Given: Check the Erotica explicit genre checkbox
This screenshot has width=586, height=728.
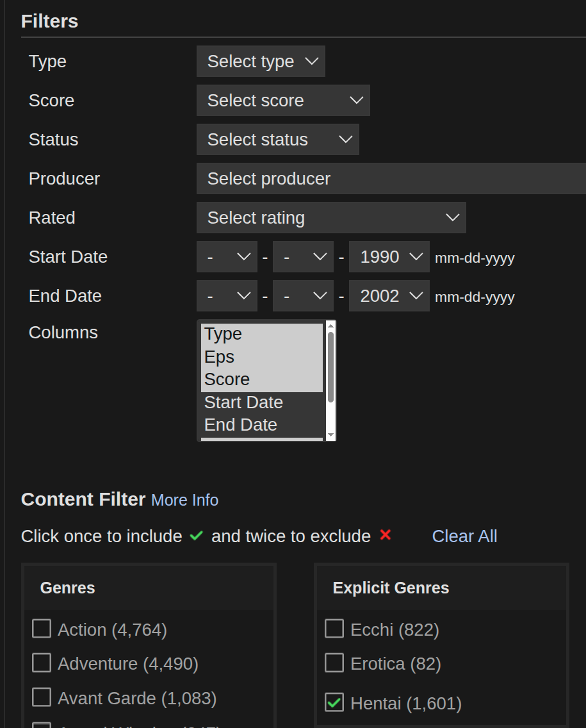Looking at the screenshot, I should pos(334,663).
